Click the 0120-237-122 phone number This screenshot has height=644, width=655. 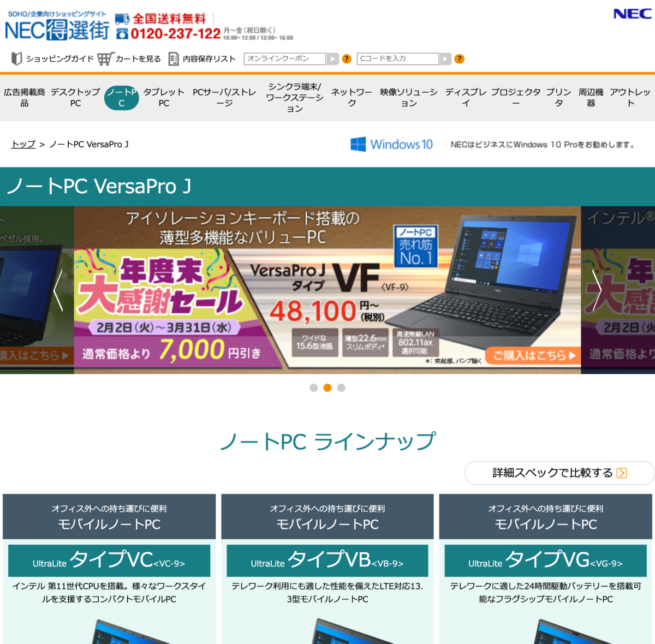pos(176,34)
